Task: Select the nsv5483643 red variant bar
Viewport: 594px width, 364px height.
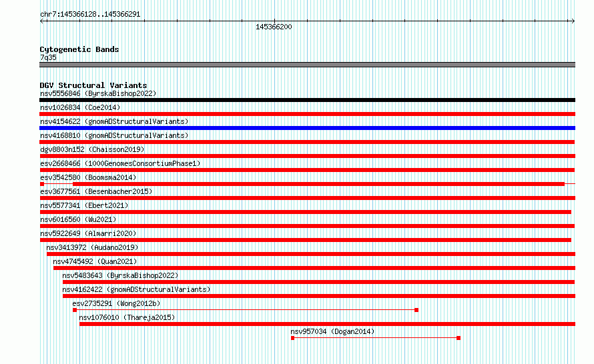Action: click(318, 282)
